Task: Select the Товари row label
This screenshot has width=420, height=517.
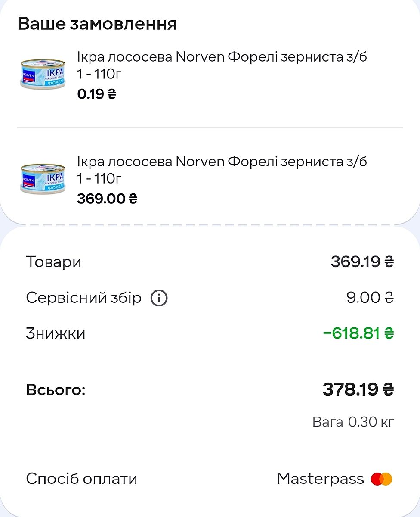Action: (x=53, y=262)
